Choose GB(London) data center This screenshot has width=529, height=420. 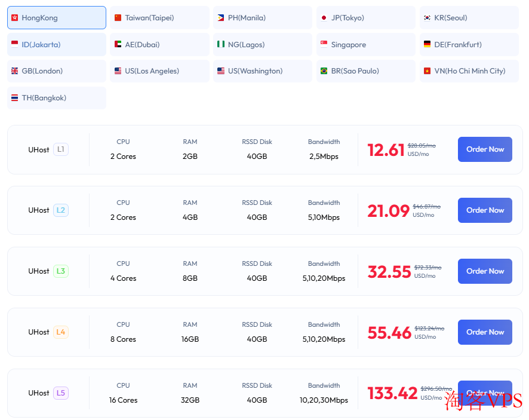(x=56, y=71)
